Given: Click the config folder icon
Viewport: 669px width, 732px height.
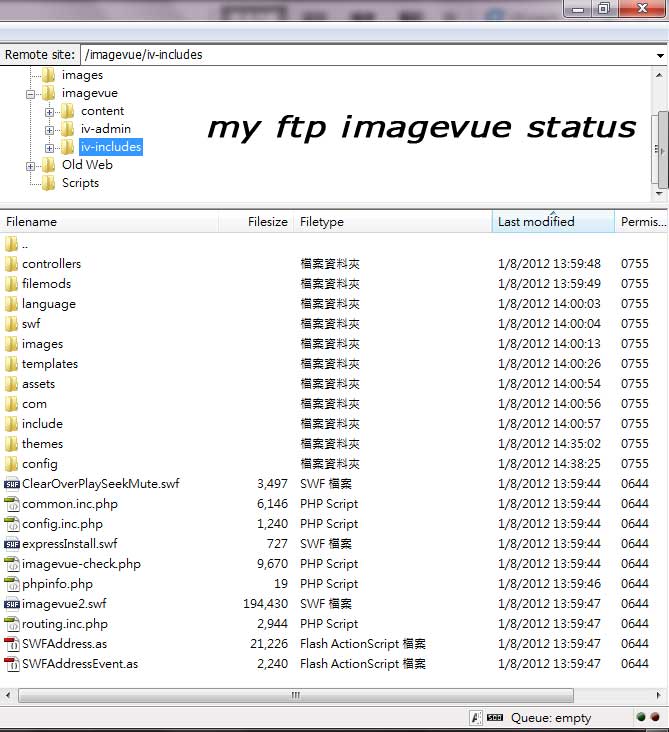Looking at the screenshot, I should pos(11,464).
